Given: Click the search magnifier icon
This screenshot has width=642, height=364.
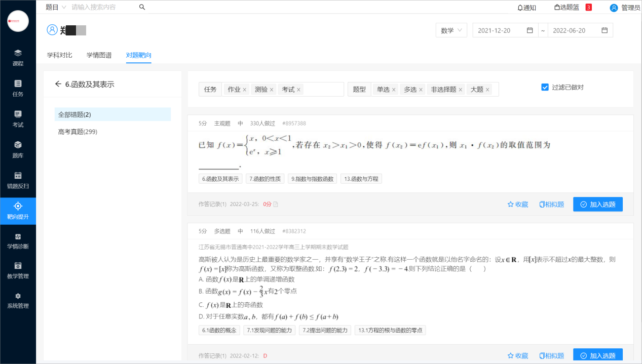Looking at the screenshot, I should pyautogui.click(x=142, y=7).
